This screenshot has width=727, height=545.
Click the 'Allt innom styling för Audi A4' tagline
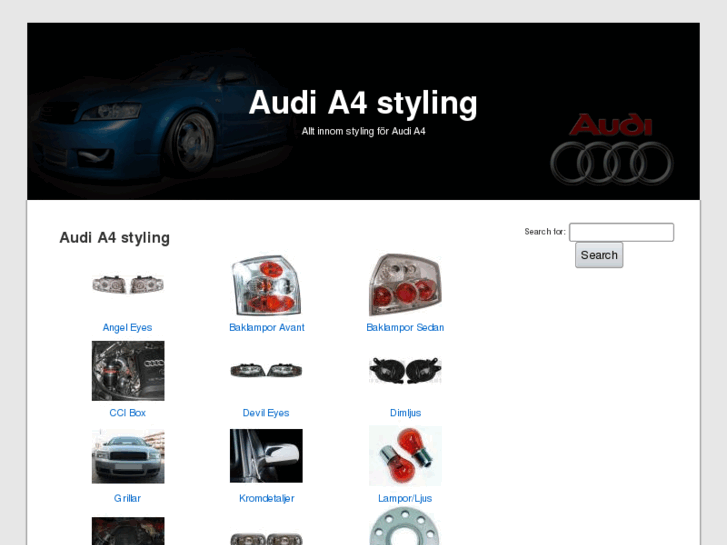pos(364,131)
